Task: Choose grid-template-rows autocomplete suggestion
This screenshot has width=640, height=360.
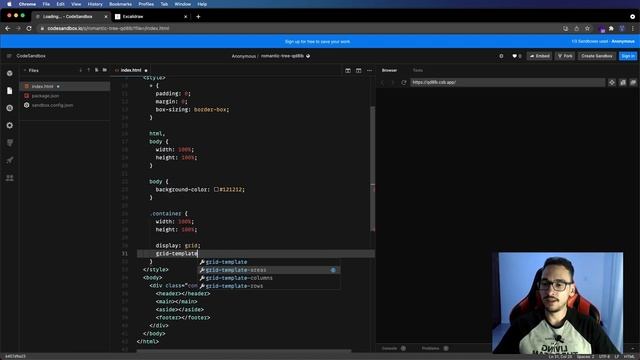Action: point(269,286)
